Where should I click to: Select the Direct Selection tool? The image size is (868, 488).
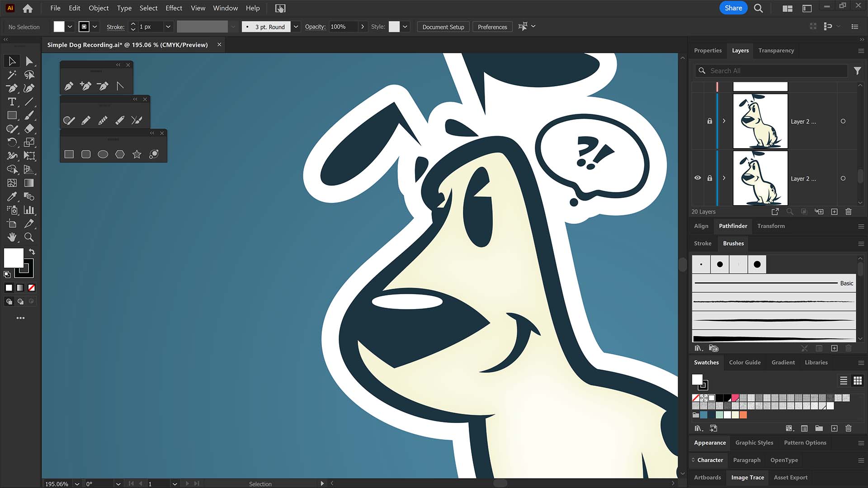pyautogui.click(x=29, y=61)
